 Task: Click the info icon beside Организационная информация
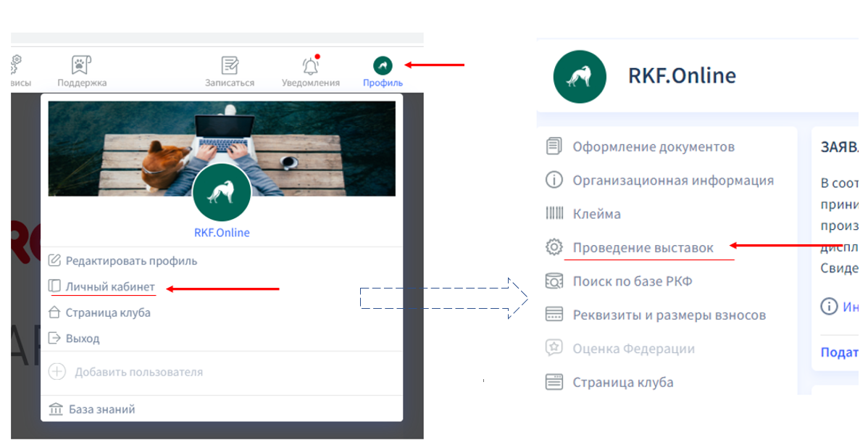click(x=554, y=180)
